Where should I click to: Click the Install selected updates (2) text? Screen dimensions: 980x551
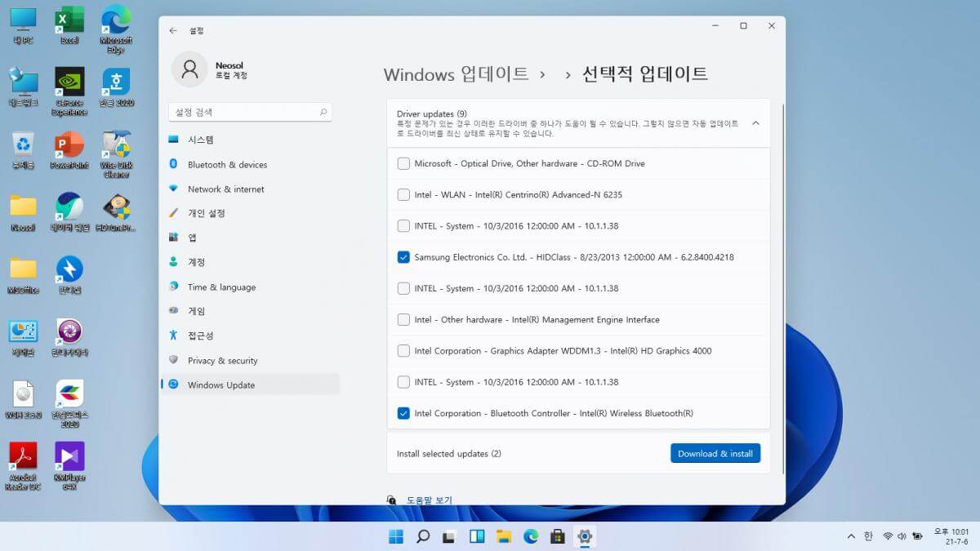[449, 454]
